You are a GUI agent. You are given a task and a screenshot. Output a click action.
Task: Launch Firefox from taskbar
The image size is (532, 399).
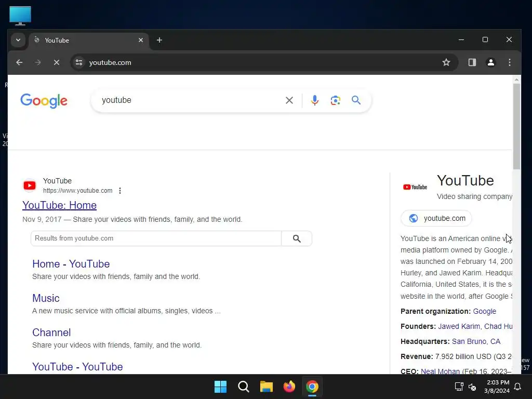click(x=289, y=387)
